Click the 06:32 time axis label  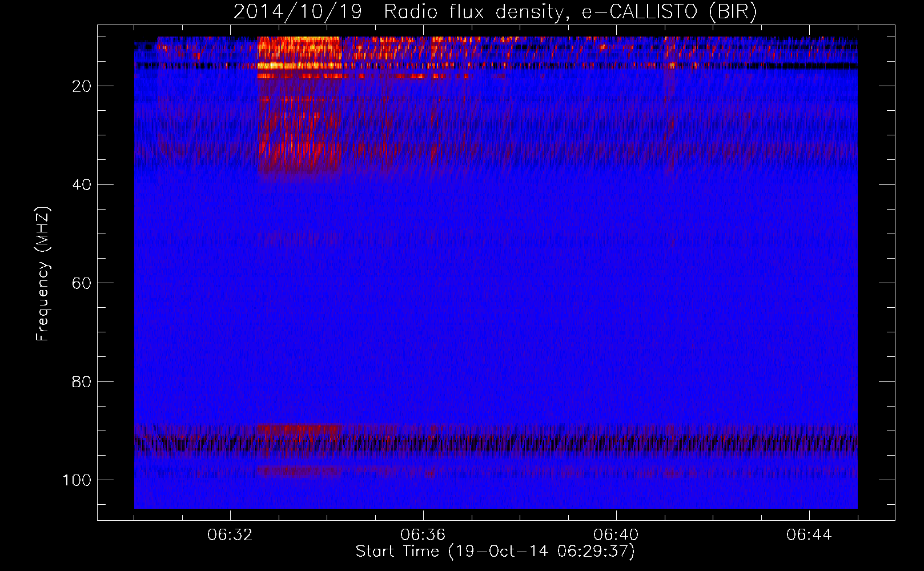(x=230, y=535)
